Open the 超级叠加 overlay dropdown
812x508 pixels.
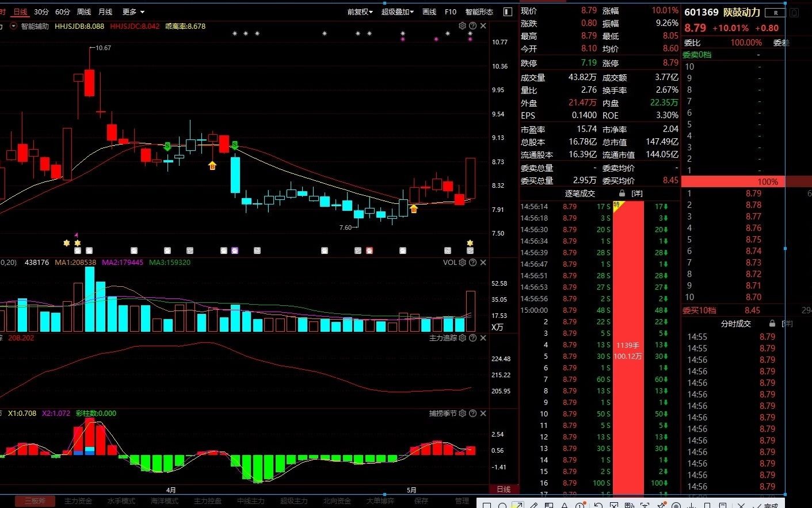click(x=397, y=12)
